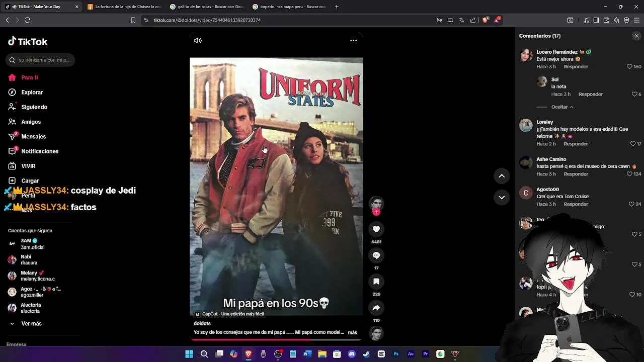This screenshot has width=644, height=362.
Task: Open Leo AI sparkle icon
Action: (616, 20)
